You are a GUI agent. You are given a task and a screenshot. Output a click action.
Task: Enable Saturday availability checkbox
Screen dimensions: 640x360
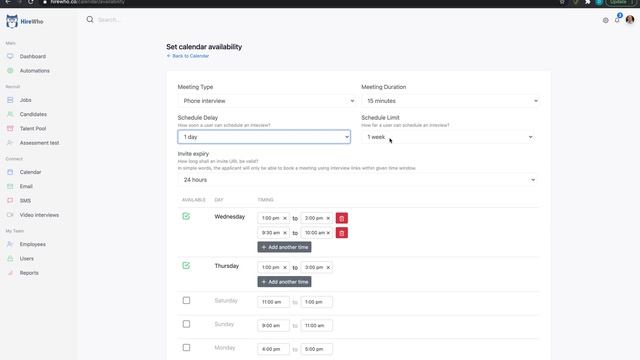(x=186, y=300)
